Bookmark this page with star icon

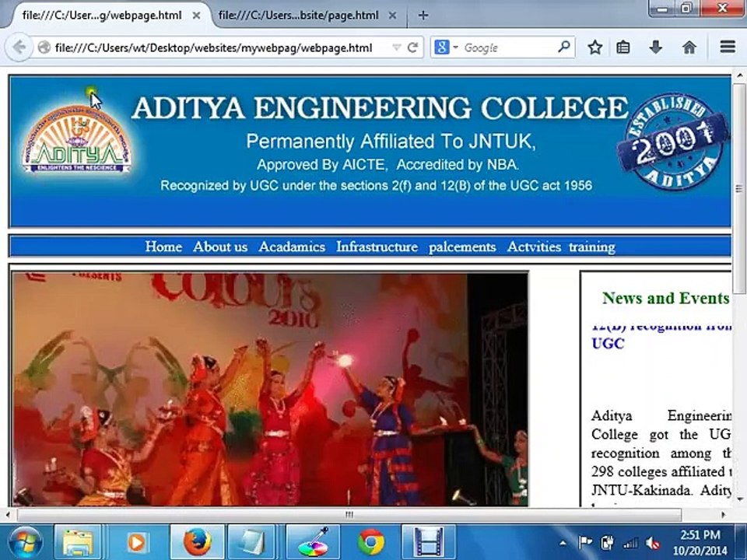[x=594, y=47]
